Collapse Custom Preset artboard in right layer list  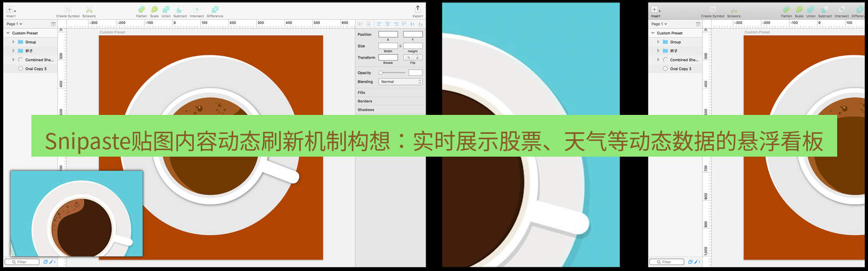coord(653,33)
